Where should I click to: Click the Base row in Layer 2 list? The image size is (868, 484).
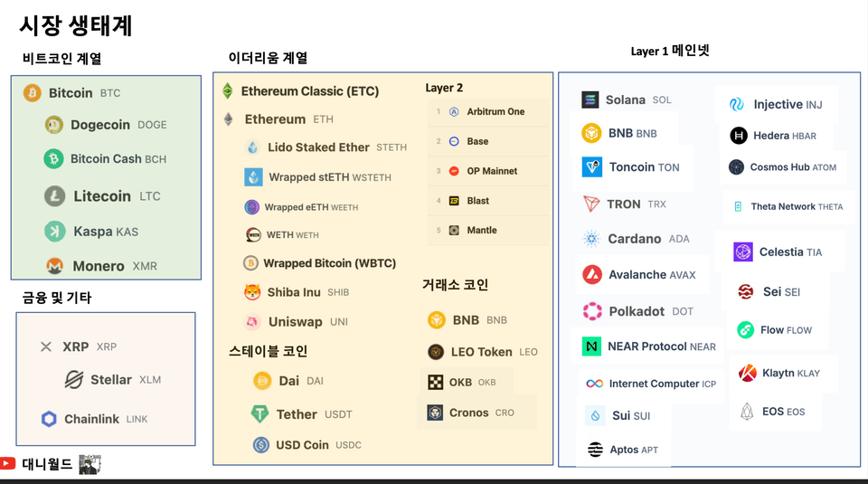[x=488, y=141]
